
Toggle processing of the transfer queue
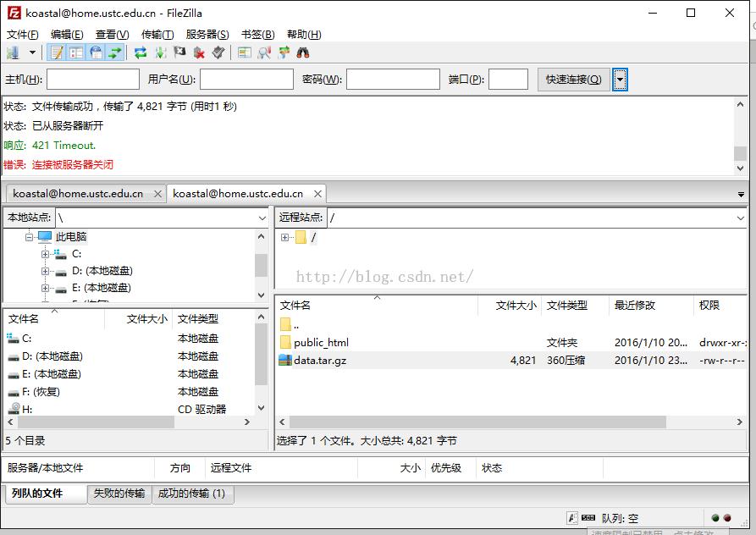click(x=160, y=52)
